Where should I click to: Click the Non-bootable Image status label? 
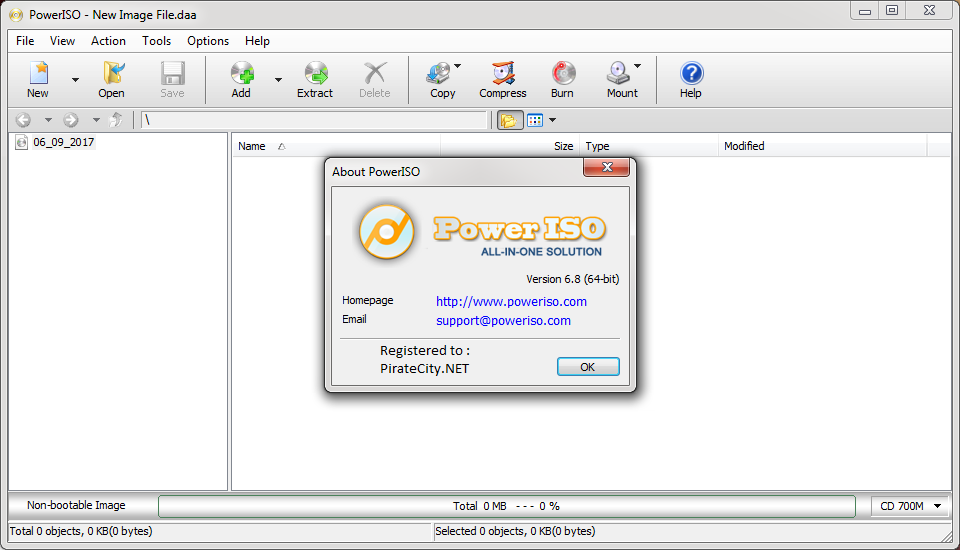pyautogui.click(x=76, y=505)
